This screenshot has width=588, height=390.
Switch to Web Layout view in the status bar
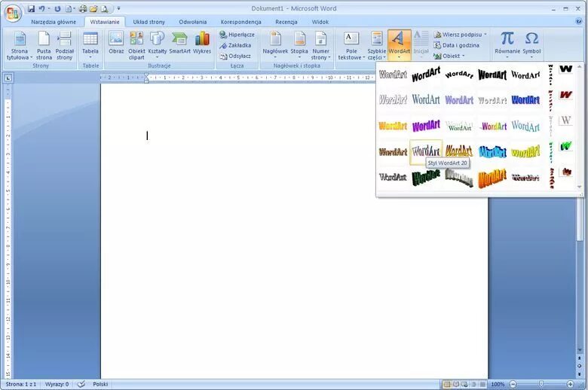(464, 385)
